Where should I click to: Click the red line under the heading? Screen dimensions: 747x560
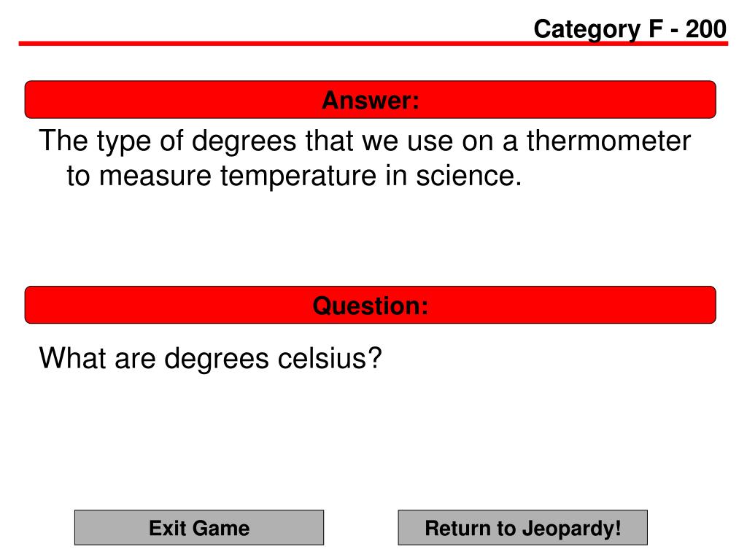pyautogui.click(x=373, y=44)
